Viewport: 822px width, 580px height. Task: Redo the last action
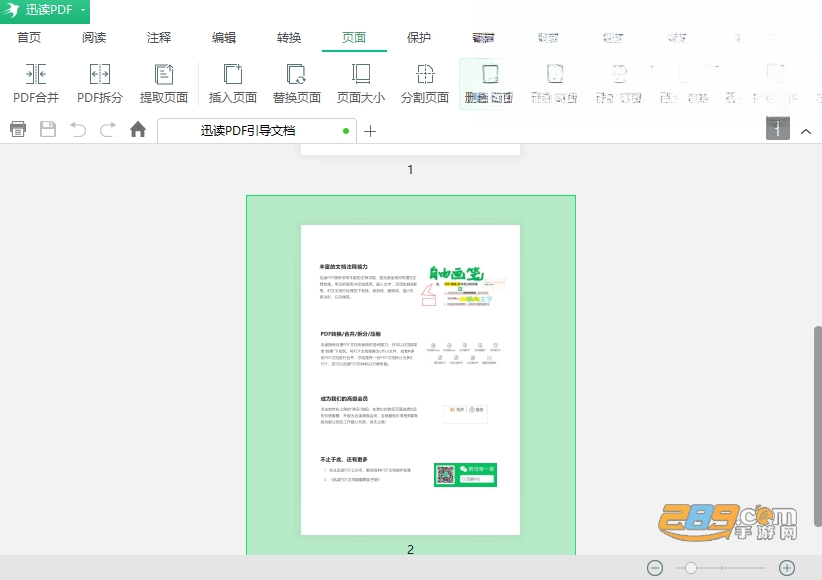pyautogui.click(x=108, y=129)
